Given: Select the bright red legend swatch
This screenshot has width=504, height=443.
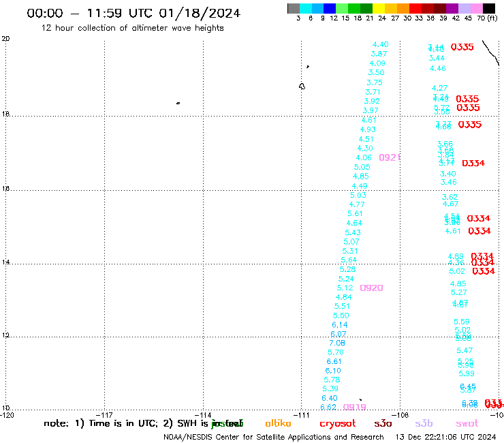Looking at the screenshot, I should pos(415,9).
